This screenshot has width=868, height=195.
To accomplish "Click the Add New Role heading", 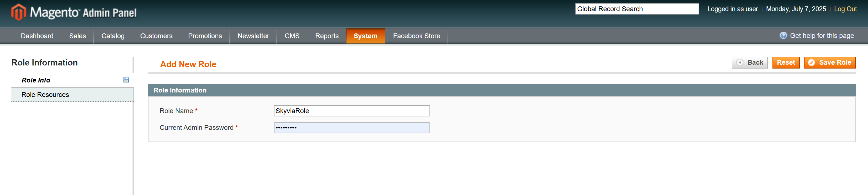I will 188,64.
